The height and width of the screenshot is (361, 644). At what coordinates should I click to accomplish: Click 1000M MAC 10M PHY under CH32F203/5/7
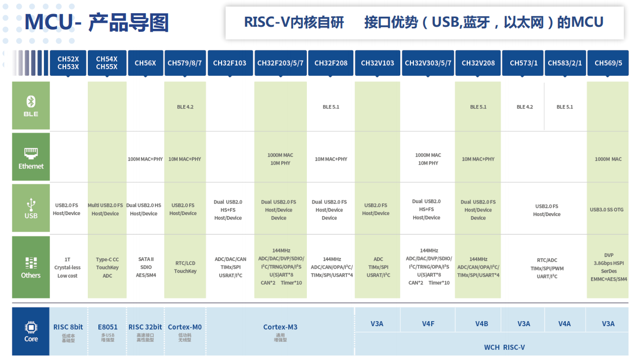click(x=280, y=159)
